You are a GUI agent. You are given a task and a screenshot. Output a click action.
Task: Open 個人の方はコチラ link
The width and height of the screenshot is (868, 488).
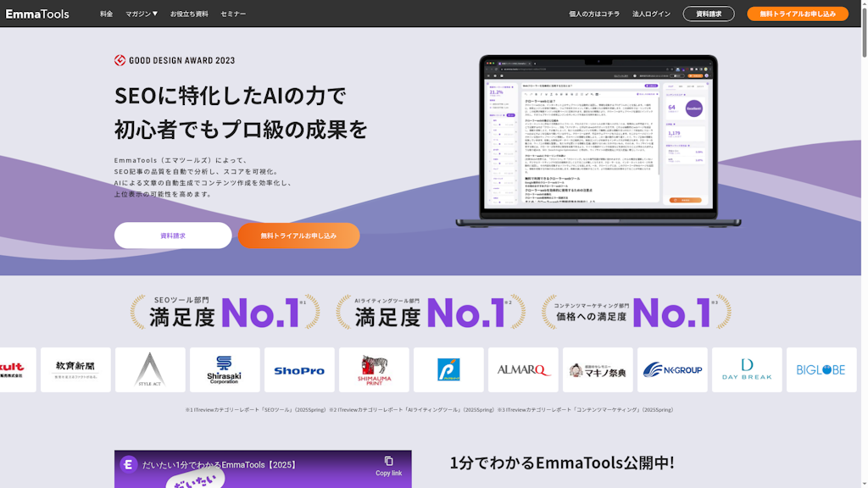(594, 14)
